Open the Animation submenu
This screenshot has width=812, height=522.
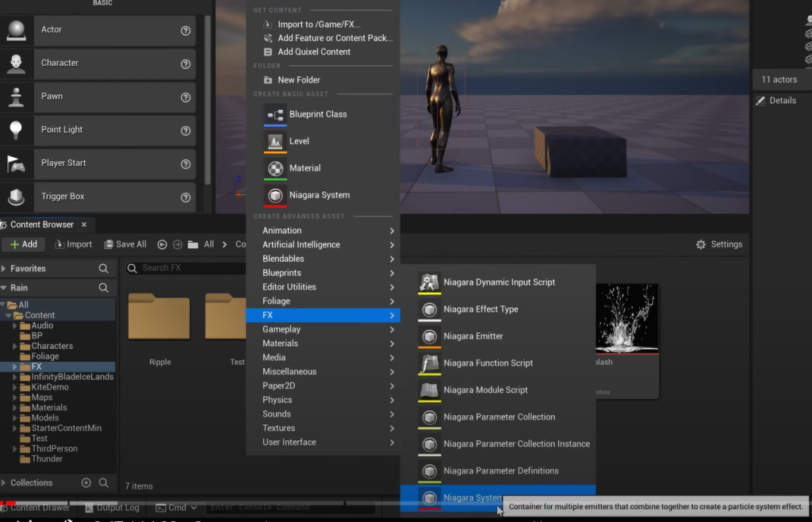[x=324, y=230]
